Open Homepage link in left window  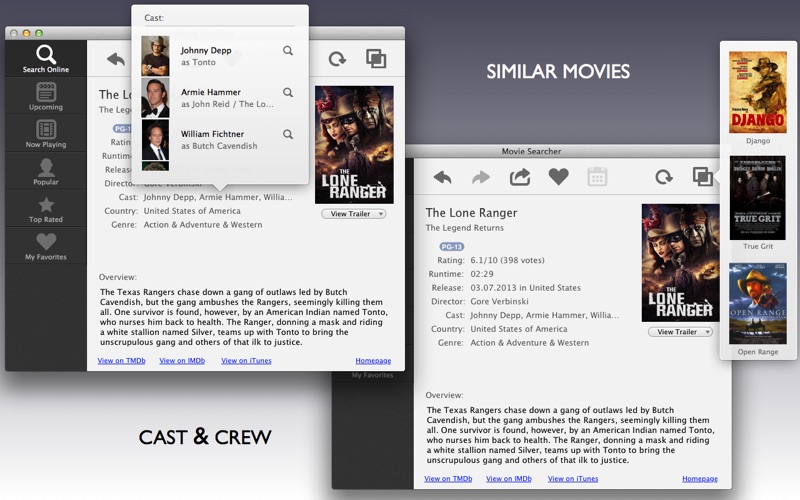pyautogui.click(x=373, y=361)
